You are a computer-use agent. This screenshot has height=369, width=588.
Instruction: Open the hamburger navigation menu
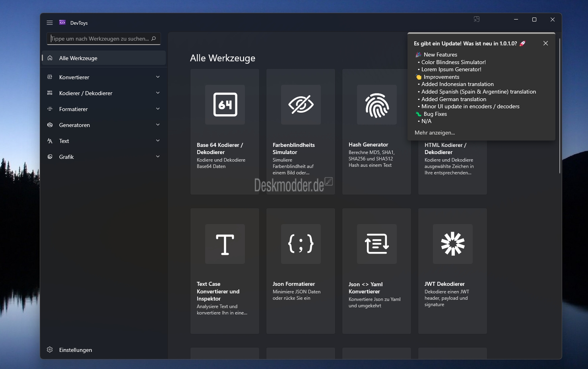tap(50, 23)
